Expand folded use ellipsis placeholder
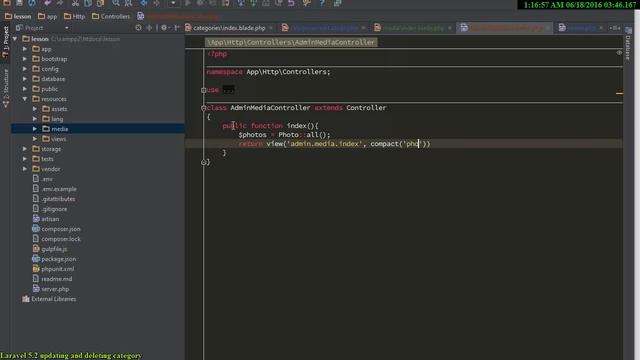 pyautogui.click(x=229, y=90)
